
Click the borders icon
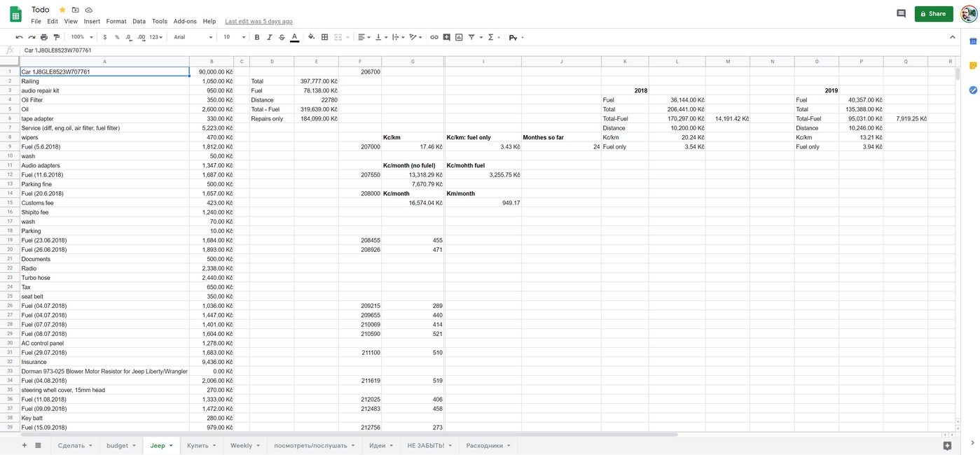[324, 37]
